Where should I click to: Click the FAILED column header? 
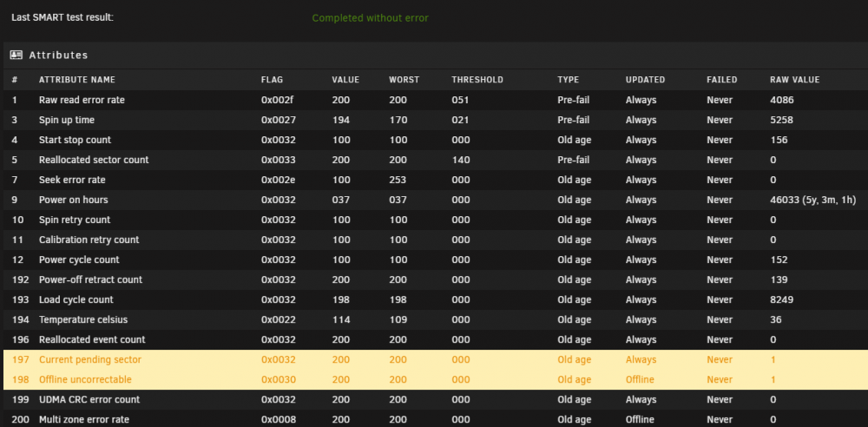click(x=722, y=80)
